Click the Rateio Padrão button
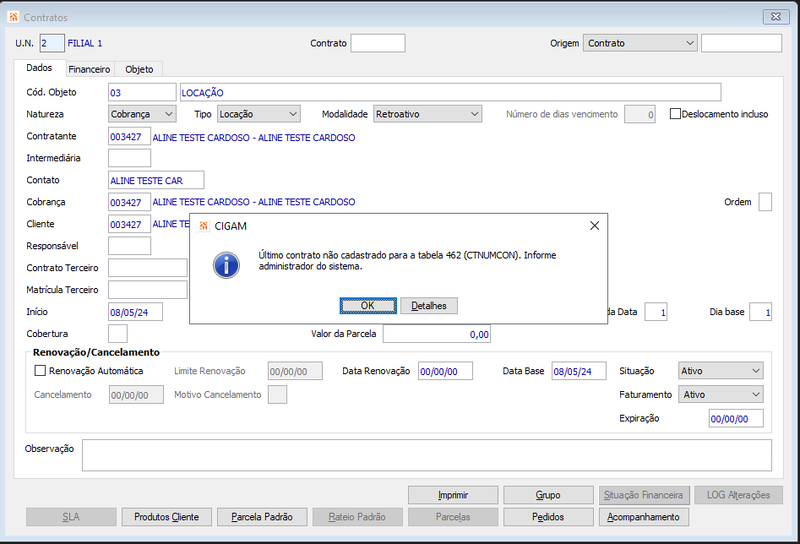Viewport: 800px width, 544px height. pyautogui.click(x=357, y=517)
